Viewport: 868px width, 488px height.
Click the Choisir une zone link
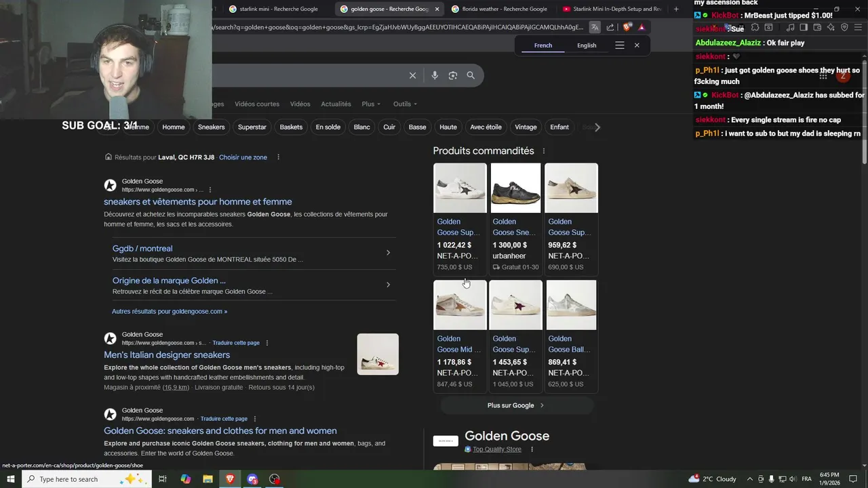pos(243,157)
